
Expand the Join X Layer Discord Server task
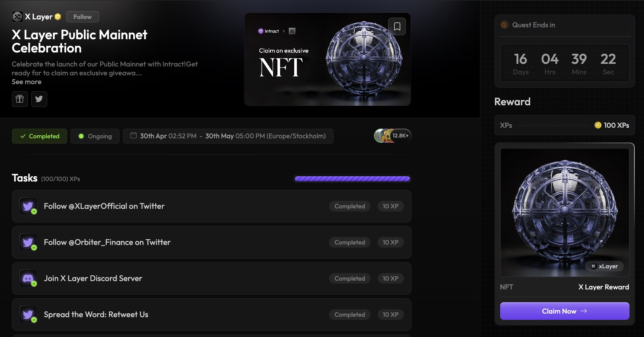[93, 278]
